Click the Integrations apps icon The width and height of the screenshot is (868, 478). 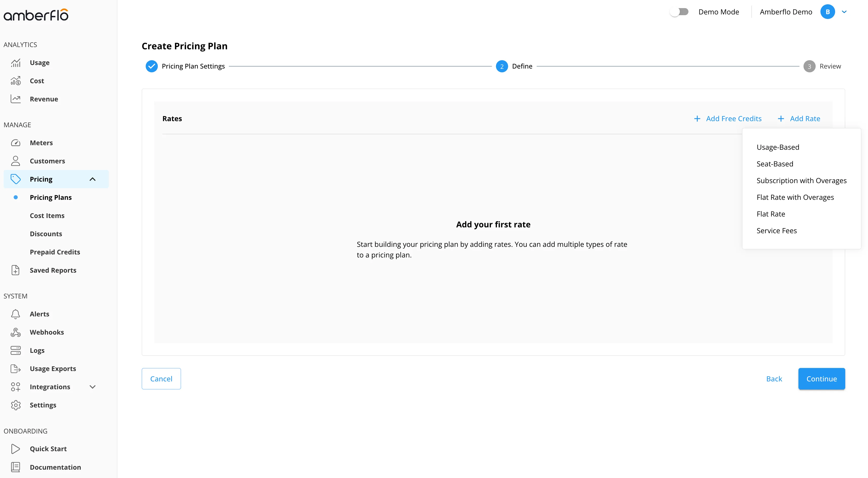coord(15,387)
